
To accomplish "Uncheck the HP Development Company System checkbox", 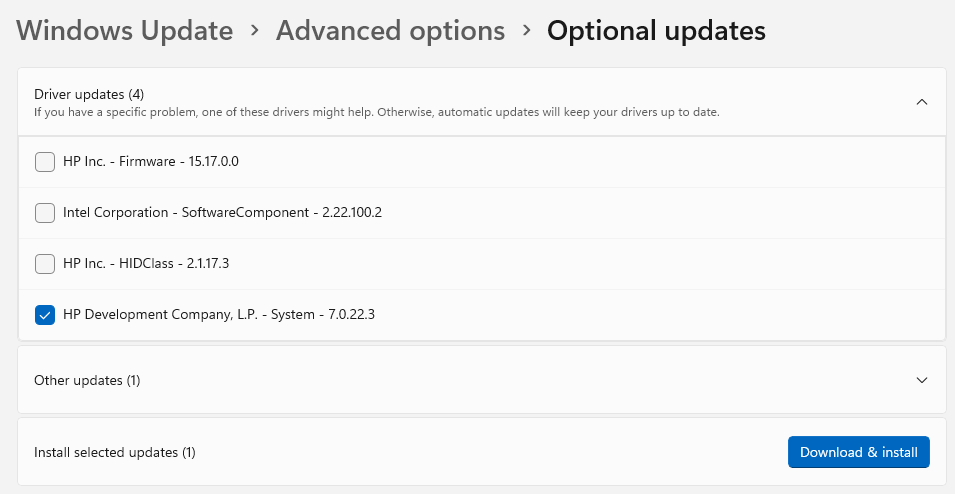I will 45,315.
